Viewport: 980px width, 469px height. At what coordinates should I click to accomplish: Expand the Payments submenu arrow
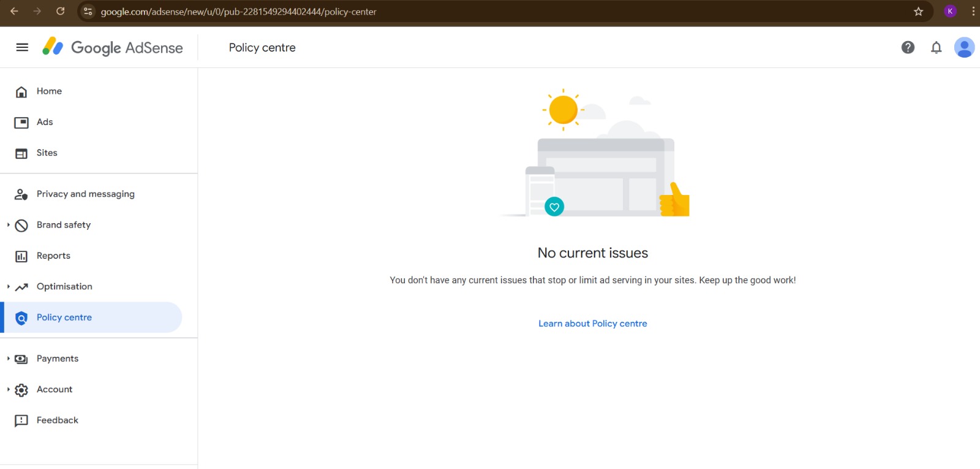tap(8, 359)
